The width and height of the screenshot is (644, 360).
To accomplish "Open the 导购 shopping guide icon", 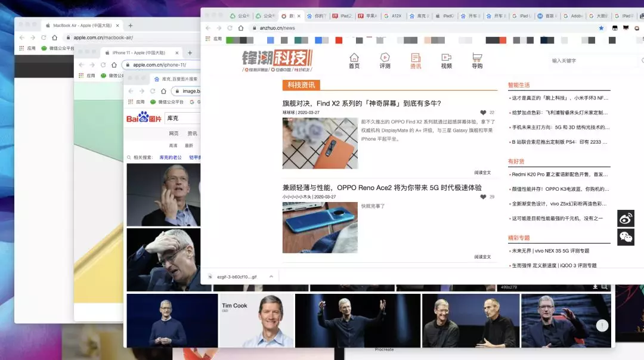I will coord(477,61).
